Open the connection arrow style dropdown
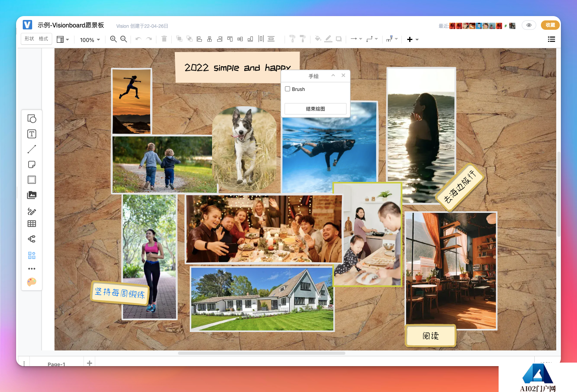The image size is (577, 392). 356,39
